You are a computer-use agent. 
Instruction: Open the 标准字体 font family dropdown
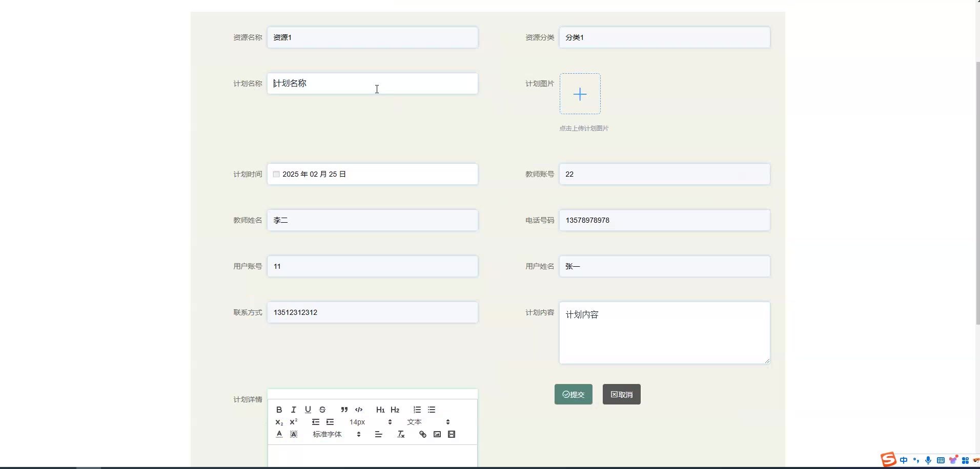(x=336, y=434)
